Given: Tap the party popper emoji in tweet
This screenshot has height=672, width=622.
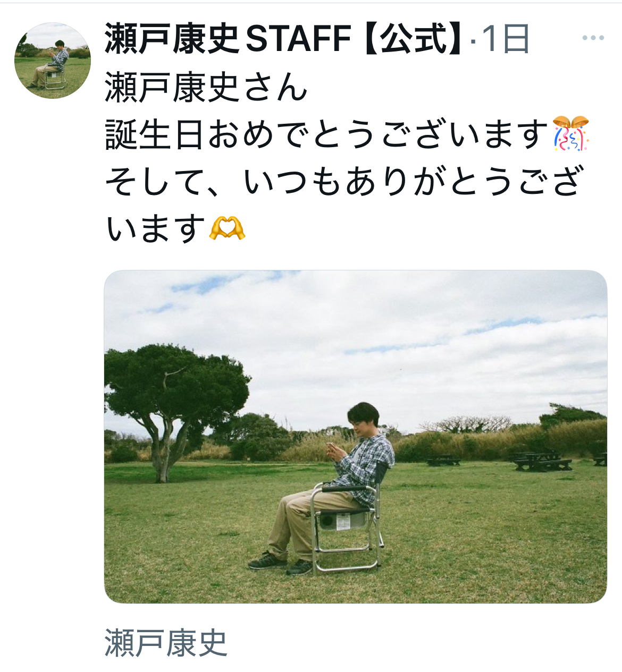Looking at the screenshot, I should point(571,133).
